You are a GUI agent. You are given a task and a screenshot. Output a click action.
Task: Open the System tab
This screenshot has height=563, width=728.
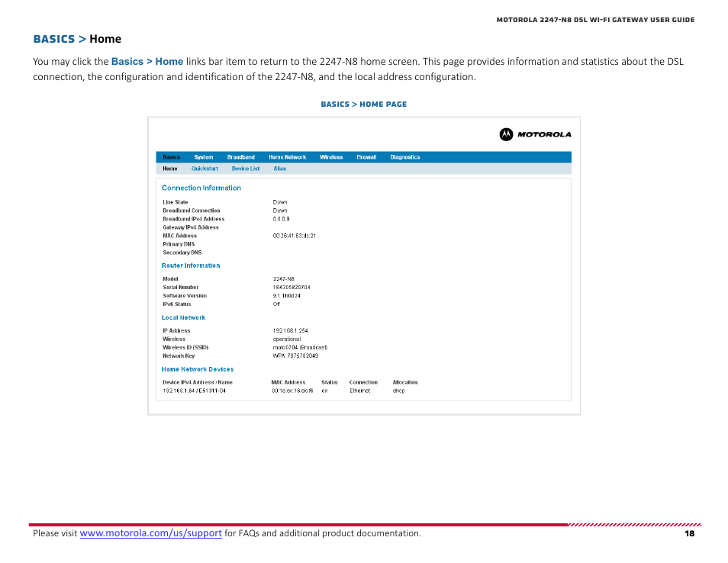203,157
